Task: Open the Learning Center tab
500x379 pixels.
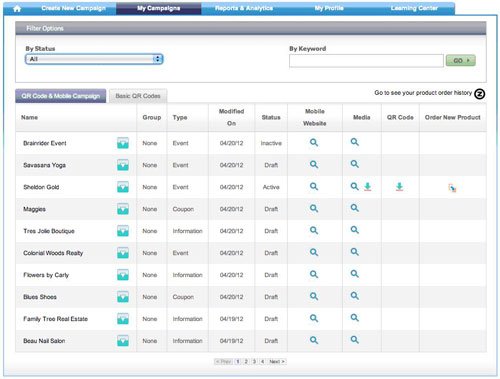Action: coord(414,8)
